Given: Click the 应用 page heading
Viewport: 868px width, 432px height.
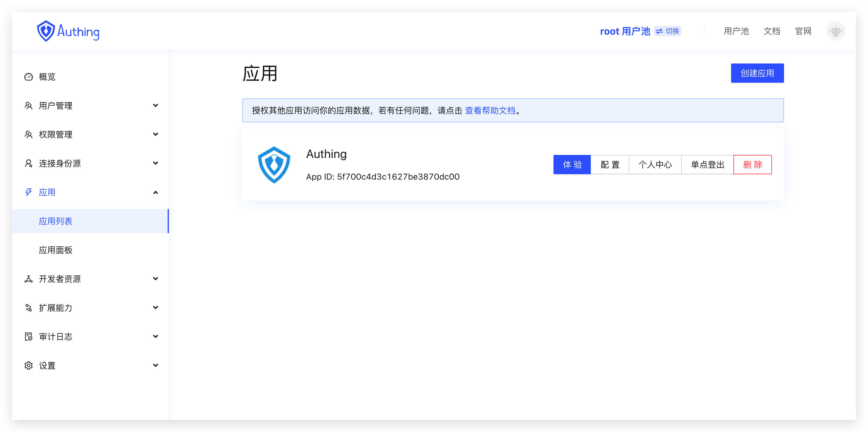Looking at the screenshot, I should (260, 74).
